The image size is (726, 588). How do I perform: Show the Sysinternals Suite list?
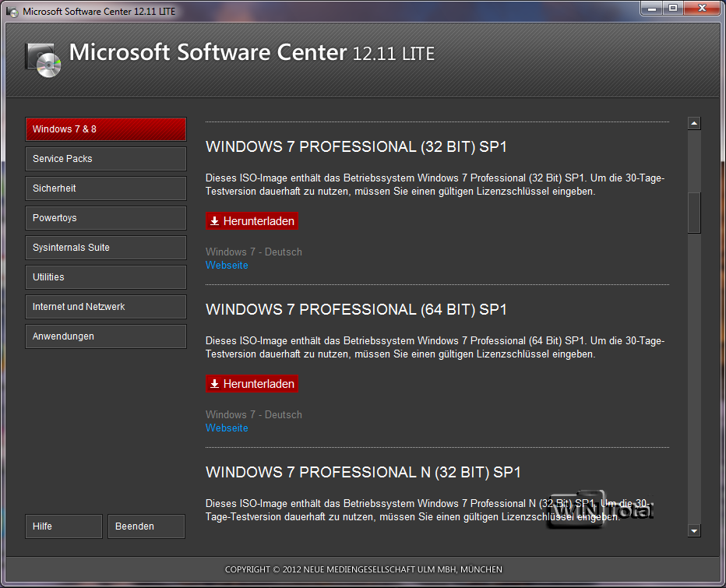tap(106, 248)
